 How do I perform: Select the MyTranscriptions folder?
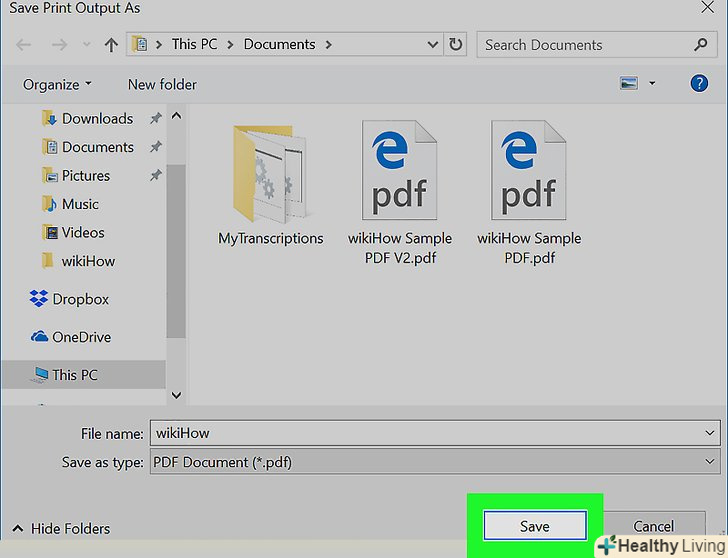tap(270, 185)
